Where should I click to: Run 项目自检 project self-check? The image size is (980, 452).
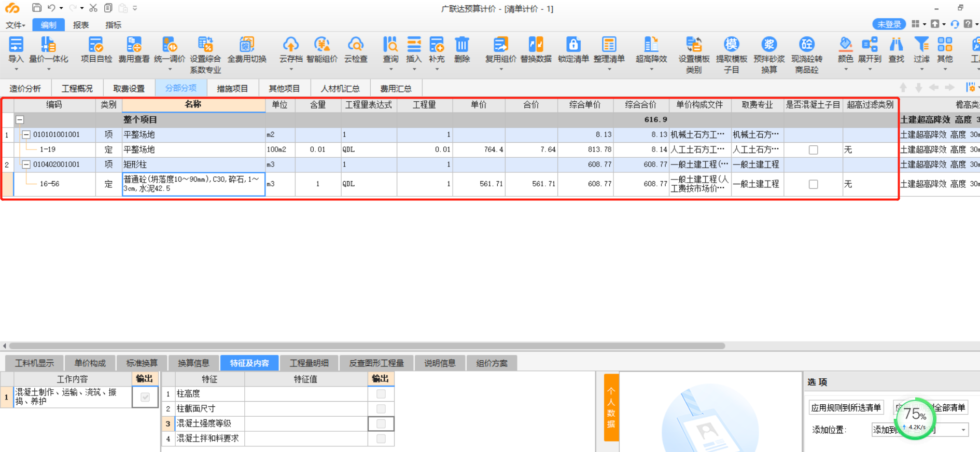pos(96,51)
